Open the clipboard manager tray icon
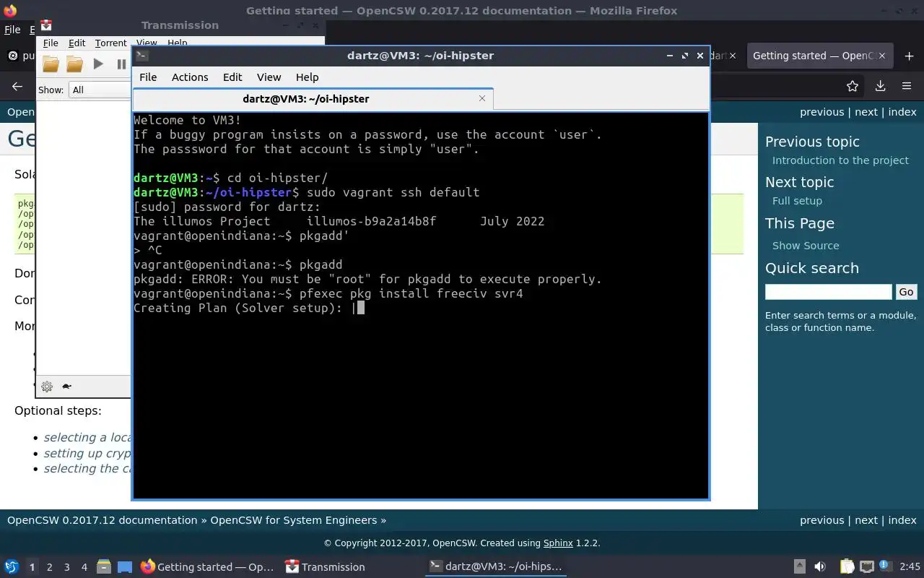 (x=847, y=567)
